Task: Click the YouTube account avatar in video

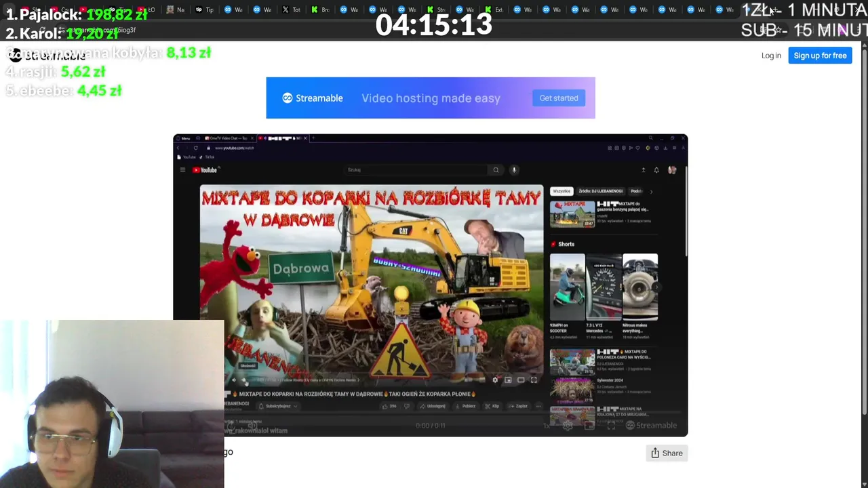Action: tap(672, 170)
